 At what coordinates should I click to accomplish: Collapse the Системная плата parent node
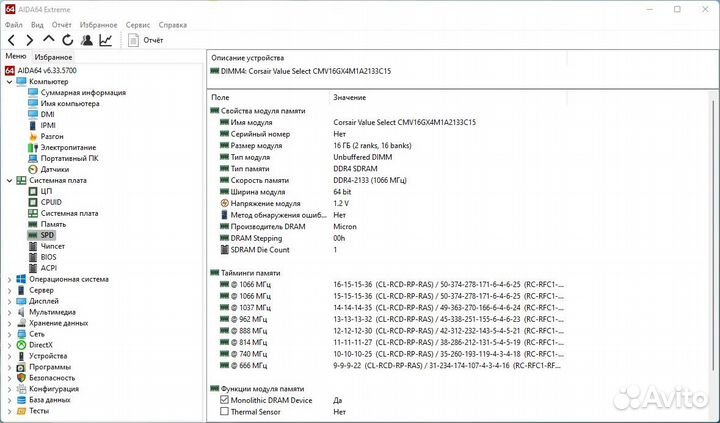(x=9, y=180)
